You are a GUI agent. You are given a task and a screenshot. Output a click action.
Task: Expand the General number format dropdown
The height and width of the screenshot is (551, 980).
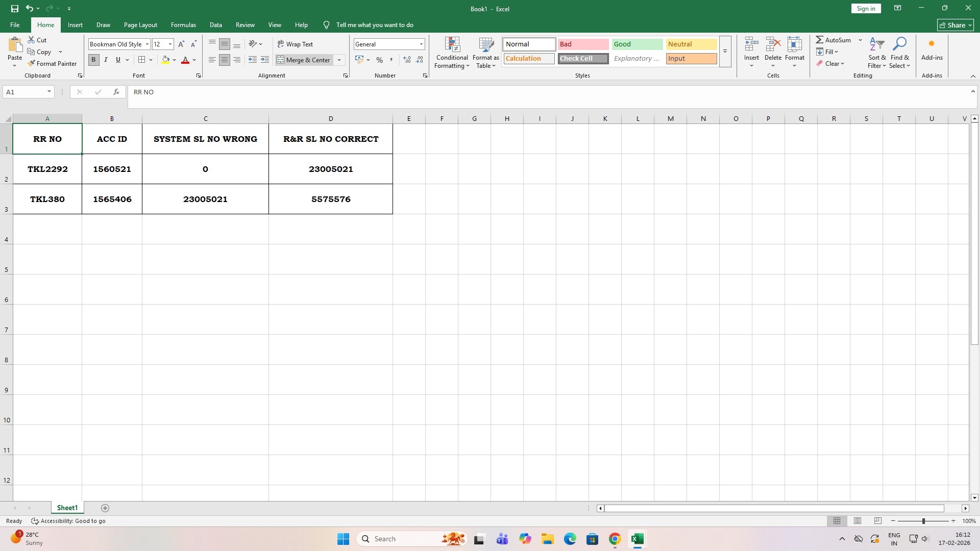421,44
